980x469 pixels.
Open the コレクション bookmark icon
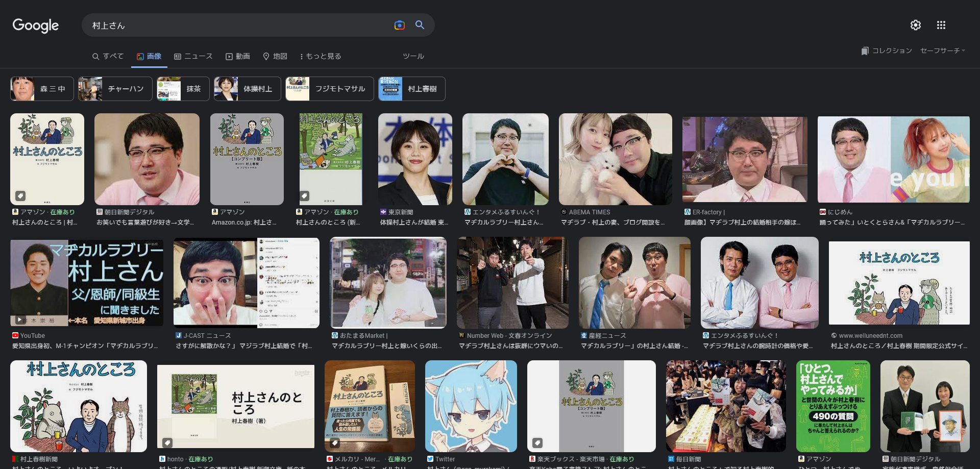pos(865,51)
